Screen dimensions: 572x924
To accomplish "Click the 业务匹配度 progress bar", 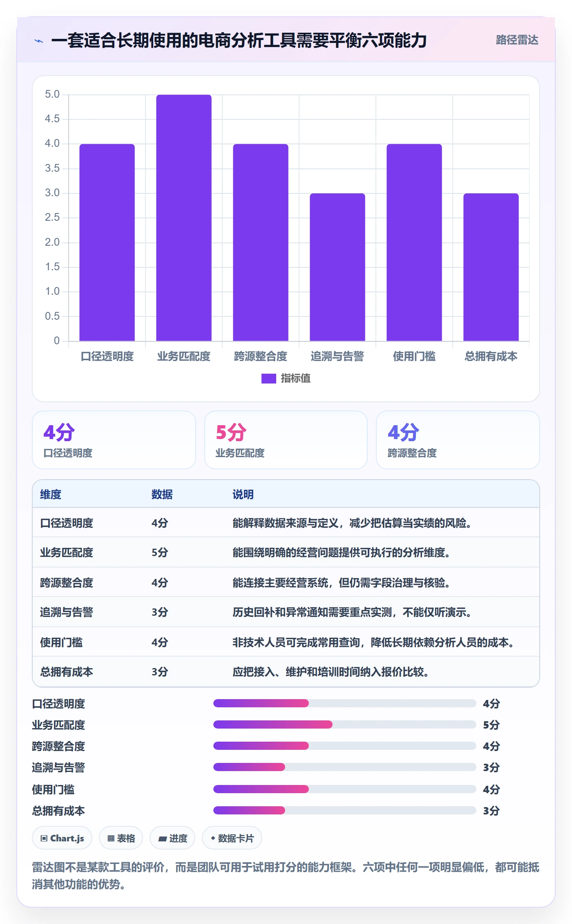I will [345, 724].
